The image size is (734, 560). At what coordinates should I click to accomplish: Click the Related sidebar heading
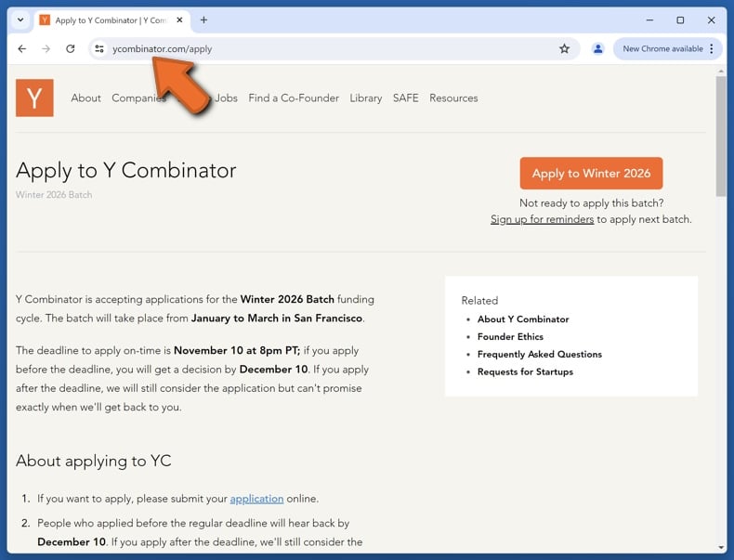[x=479, y=300]
